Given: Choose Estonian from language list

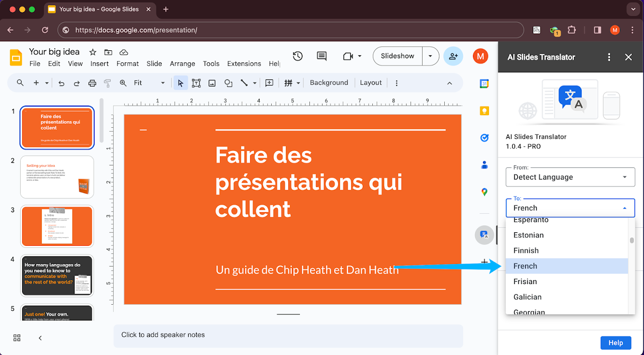Looking at the screenshot, I should [x=567, y=235].
